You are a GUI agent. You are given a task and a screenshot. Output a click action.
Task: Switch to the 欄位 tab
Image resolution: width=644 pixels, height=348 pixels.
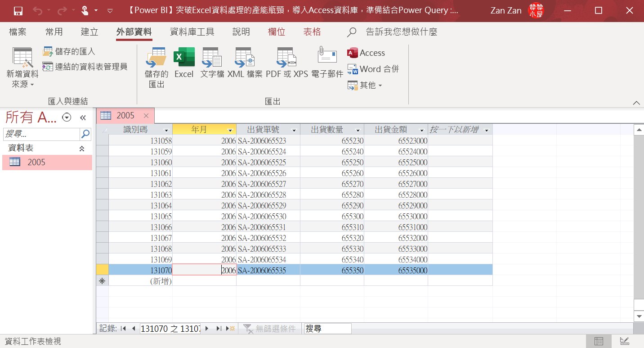pyautogui.click(x=277, y=32)
